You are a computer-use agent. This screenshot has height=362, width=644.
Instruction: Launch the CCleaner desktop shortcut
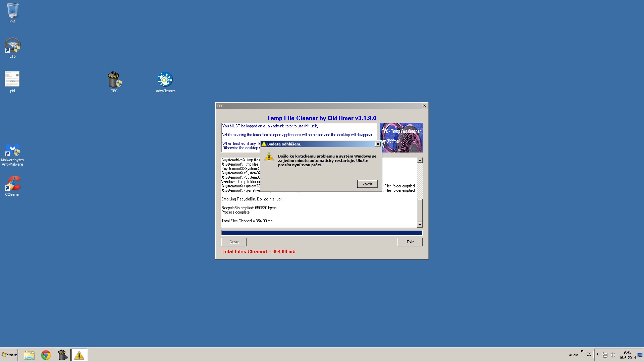tap(12, 186)
